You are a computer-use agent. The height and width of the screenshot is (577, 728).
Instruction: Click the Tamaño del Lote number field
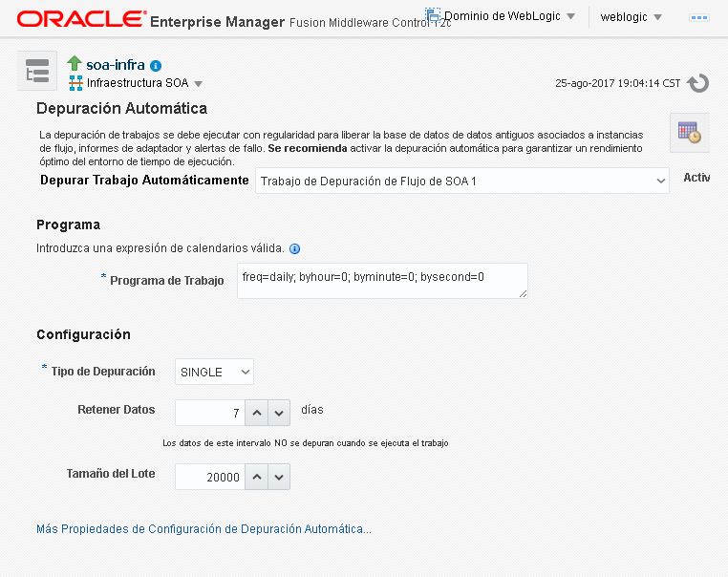[x=210, y=477]
